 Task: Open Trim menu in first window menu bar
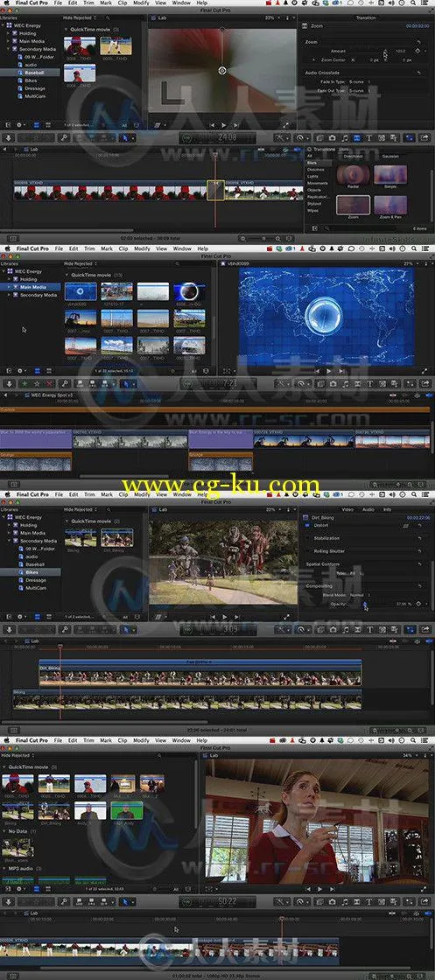tap(89, 3)
